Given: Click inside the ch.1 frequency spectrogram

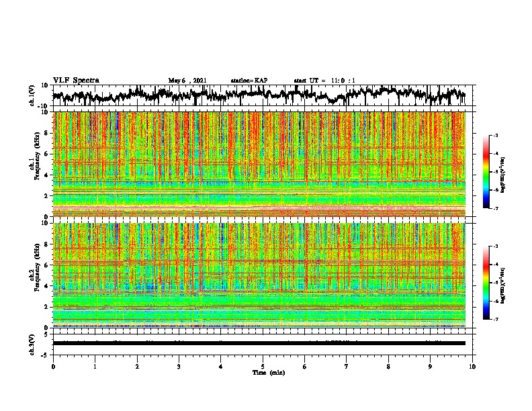Looking at the screenshot, I should (259, 164).
